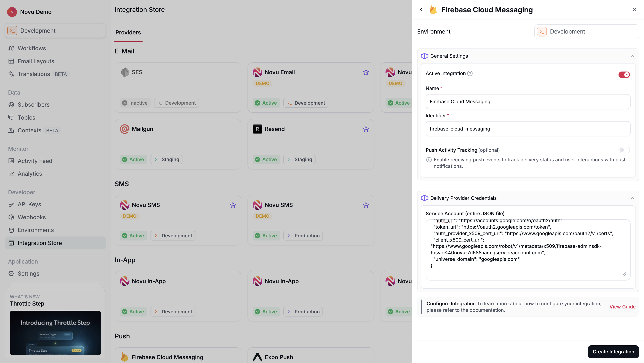The height and width of the screenshot is (363, 644).
Task: Collapse Delivery Provider Credentials section
Action: [632, 198]
